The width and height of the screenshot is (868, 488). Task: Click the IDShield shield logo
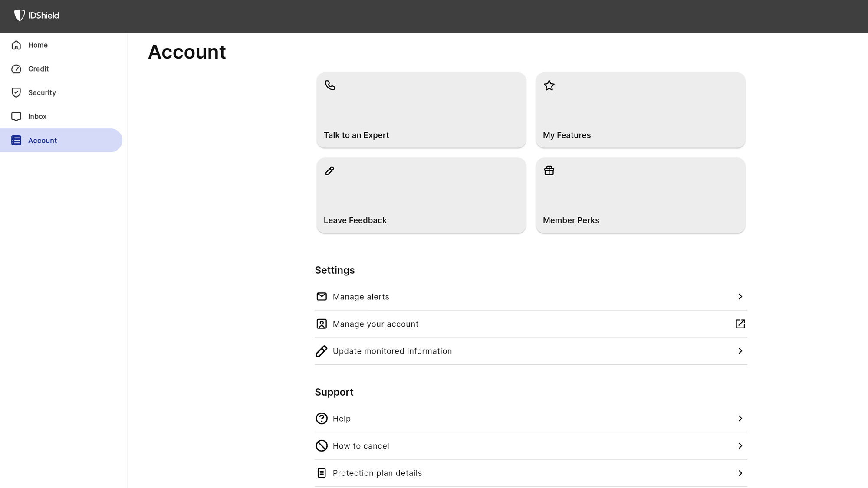click(20, 16)
